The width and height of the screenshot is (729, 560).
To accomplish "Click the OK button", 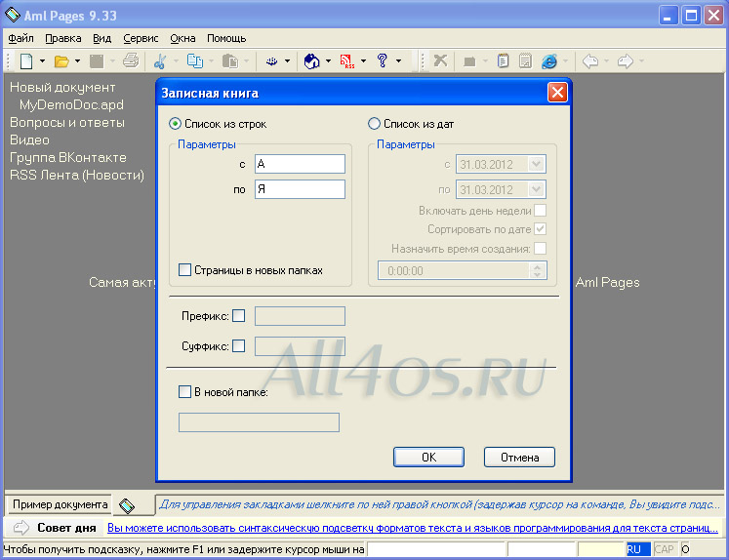I will point(428,458).
